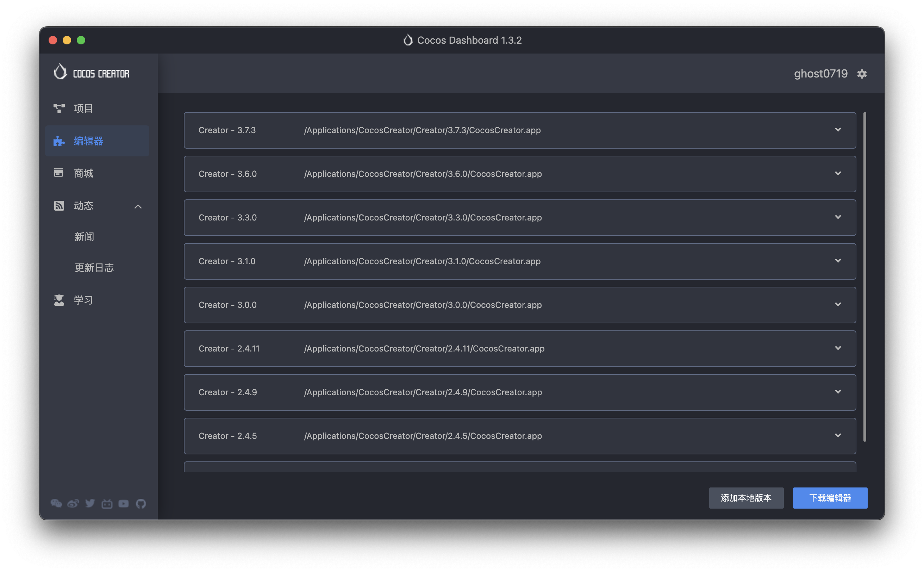Open the Bilibili icon link
Screen dimensions: 924x572
107,504
